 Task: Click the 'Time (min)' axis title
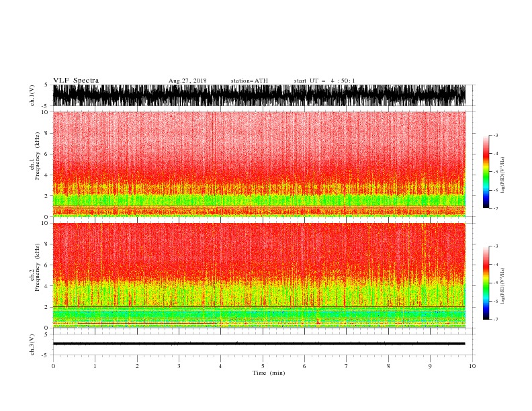click(x=269, y=373)
